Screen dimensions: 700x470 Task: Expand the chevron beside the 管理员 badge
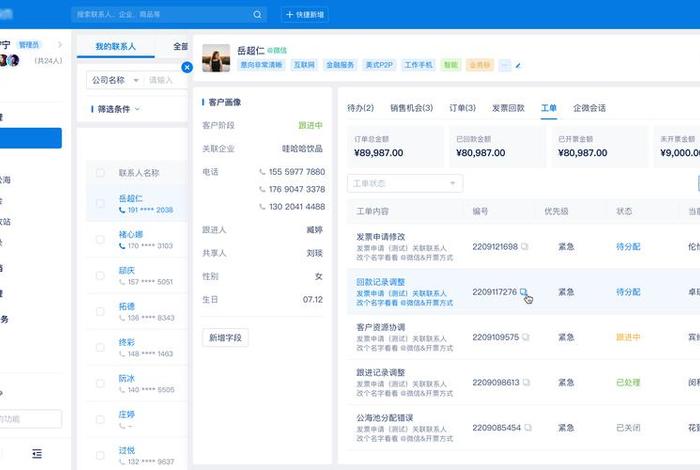(60, 45)
